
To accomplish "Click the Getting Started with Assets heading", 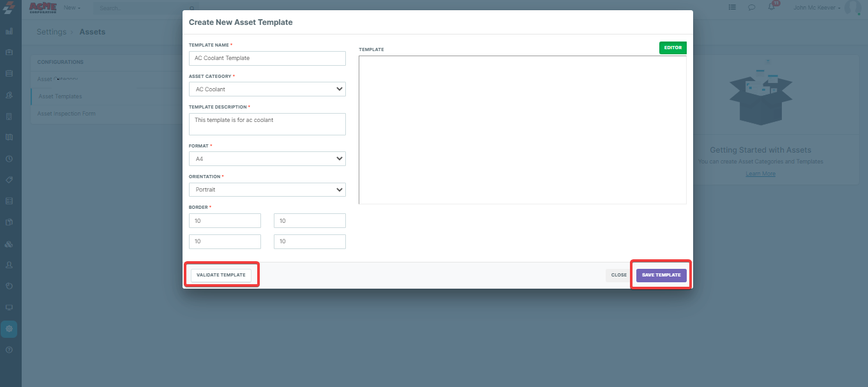I will pos(761,150).
